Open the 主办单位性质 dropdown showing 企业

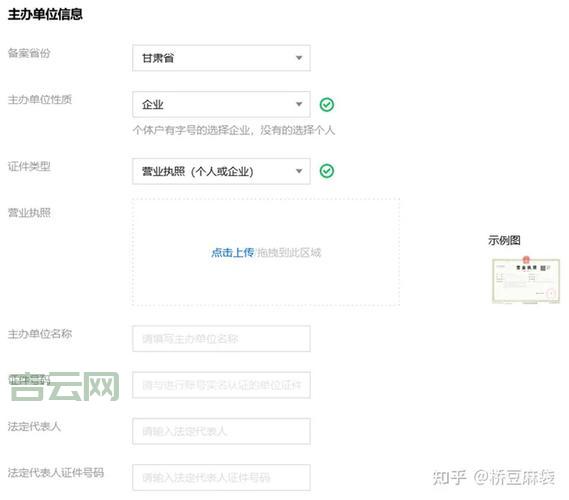221,104
